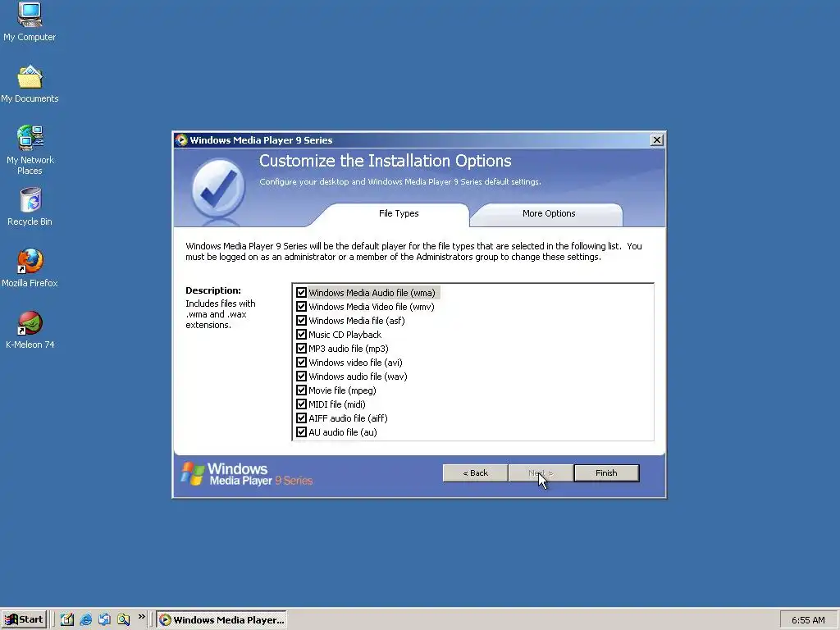This screenshot has height=630, width=840.
Task: Launch Internet Explorer from quick launch
Action: [x=85, y=619]
